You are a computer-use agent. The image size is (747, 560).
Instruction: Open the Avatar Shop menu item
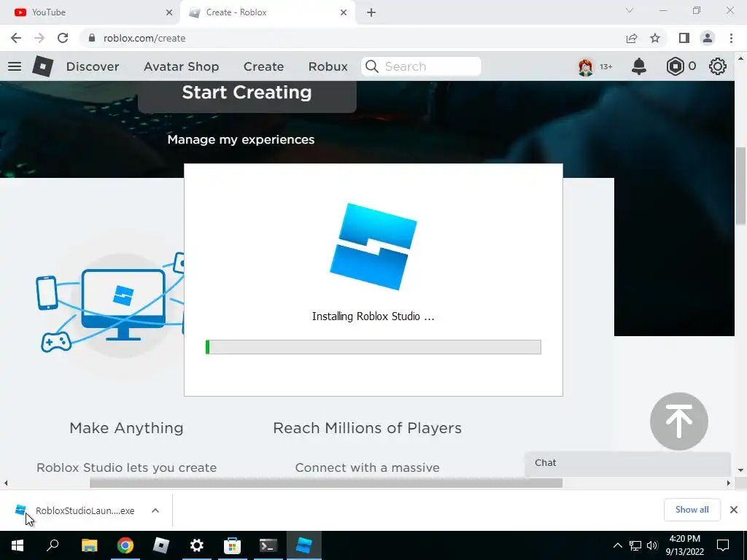pos(181,66)
